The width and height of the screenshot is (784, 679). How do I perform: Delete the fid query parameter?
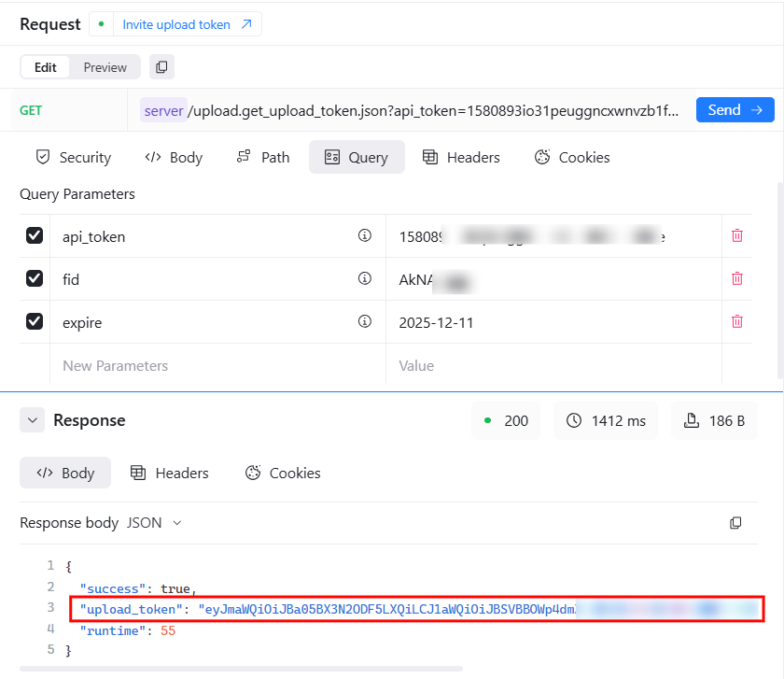pos(736,278)
